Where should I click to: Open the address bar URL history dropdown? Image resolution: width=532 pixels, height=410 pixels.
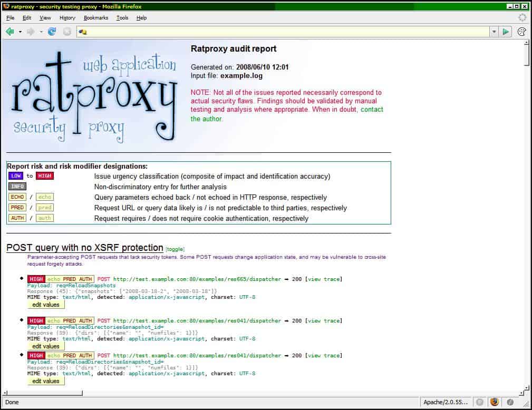(494, 32)
